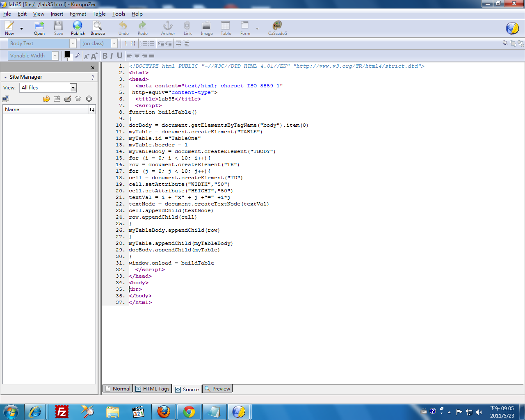Open the Variable Width font dropdown

(34, 56)
